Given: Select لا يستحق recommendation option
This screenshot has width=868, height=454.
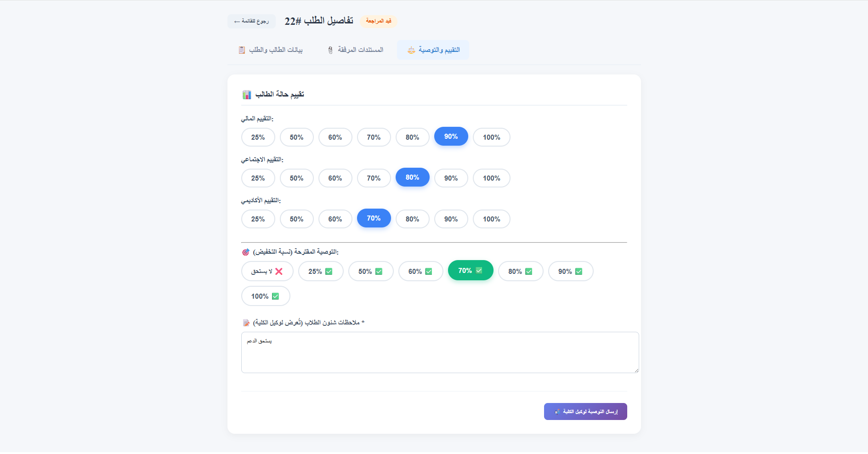Looking at the screenshot, I should [x=267, y=271].
